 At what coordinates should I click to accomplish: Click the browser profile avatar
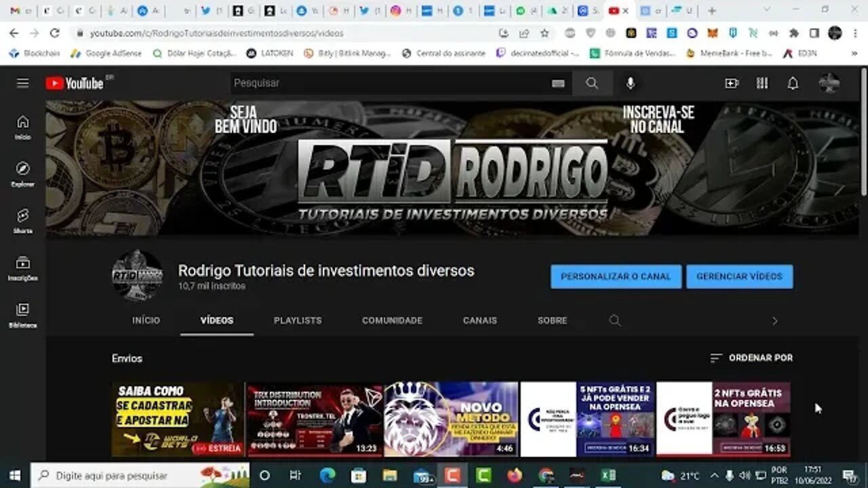point(835,33)
